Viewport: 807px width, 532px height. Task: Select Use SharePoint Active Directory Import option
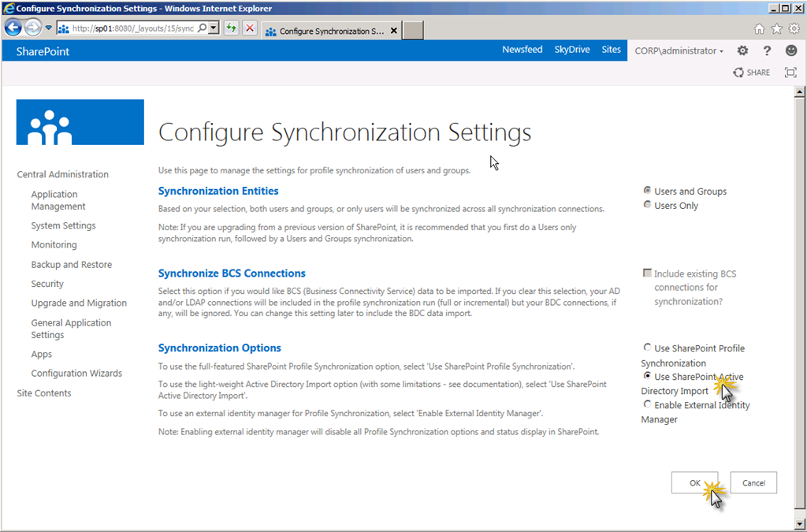tap(648, 376)
